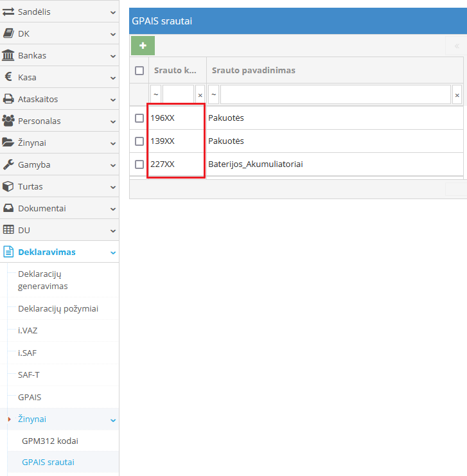The width and height of the screenshot is (467, 476).
Task: Collapse the Deklaravimas section chevron
Action: tap(113, 252)
